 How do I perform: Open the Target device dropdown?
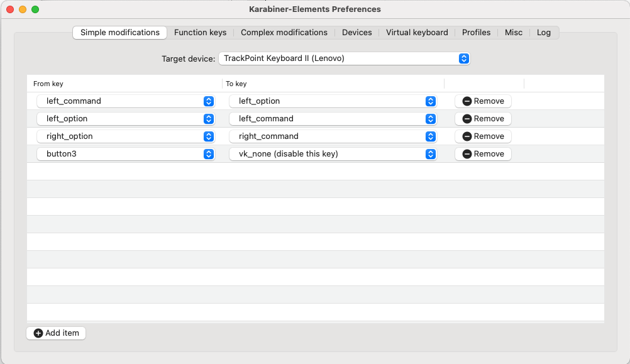[345, 58]
